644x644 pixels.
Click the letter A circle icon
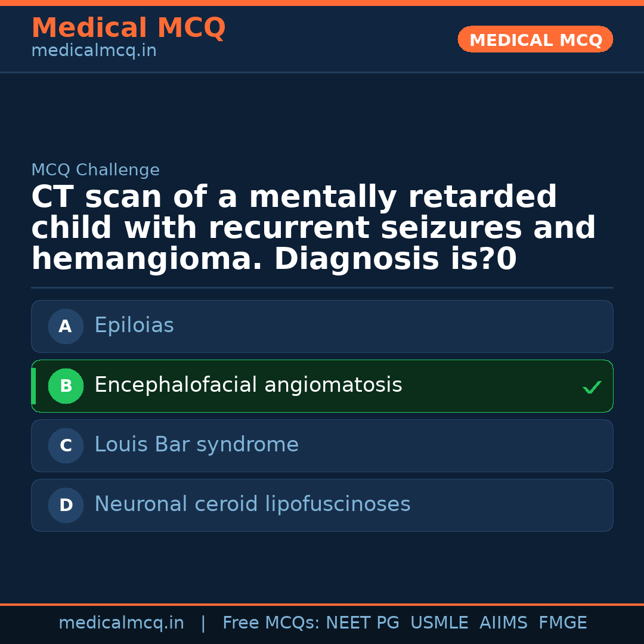(x=66, y=326)
